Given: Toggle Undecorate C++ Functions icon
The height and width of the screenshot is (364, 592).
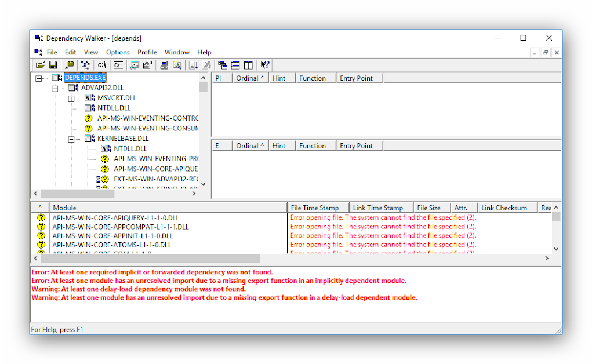Looking at the screenshot, I should click(118, 65).
